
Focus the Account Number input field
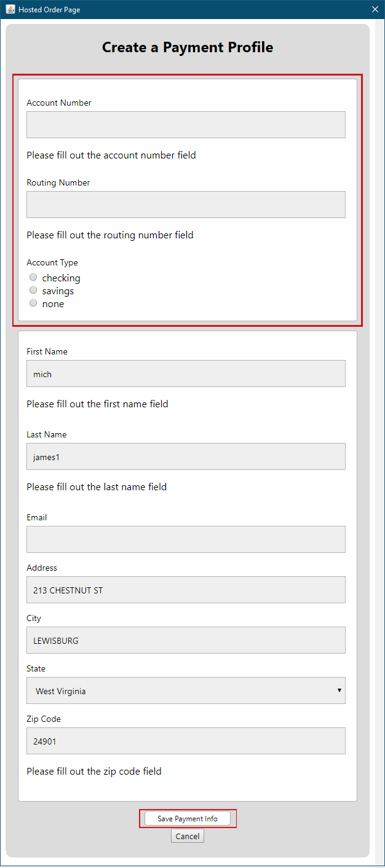186,125
